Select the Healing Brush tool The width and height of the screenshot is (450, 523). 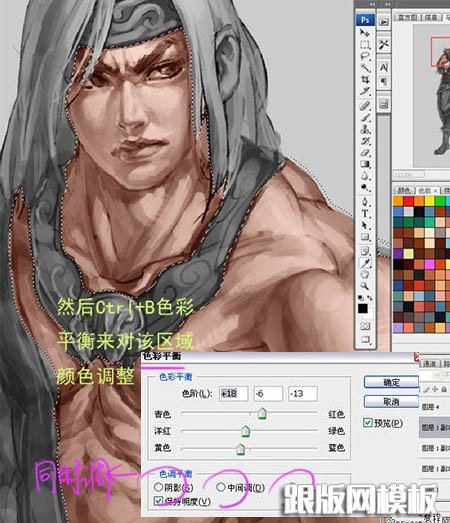click(365, 106)
